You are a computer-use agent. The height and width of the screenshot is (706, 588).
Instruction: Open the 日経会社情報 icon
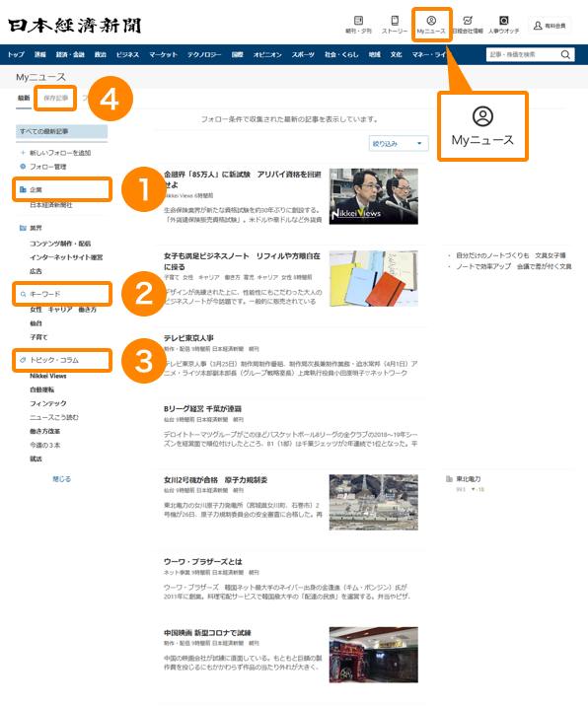(468, 25)
